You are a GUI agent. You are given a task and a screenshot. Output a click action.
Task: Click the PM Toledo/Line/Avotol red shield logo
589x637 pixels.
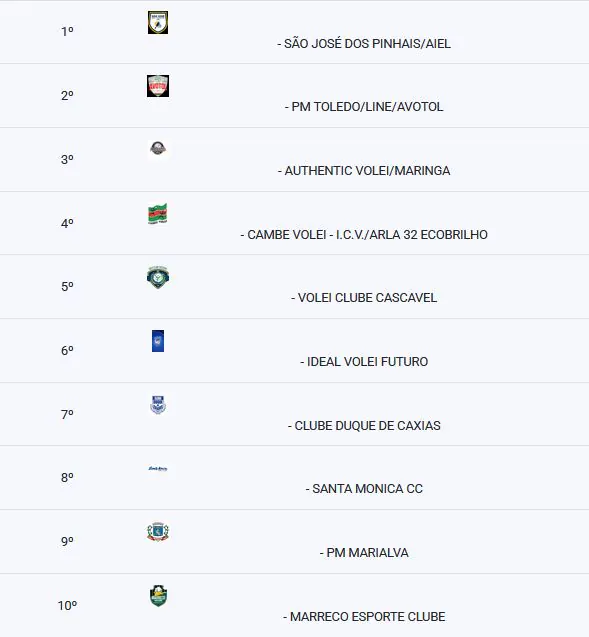[x=158, y=86]
